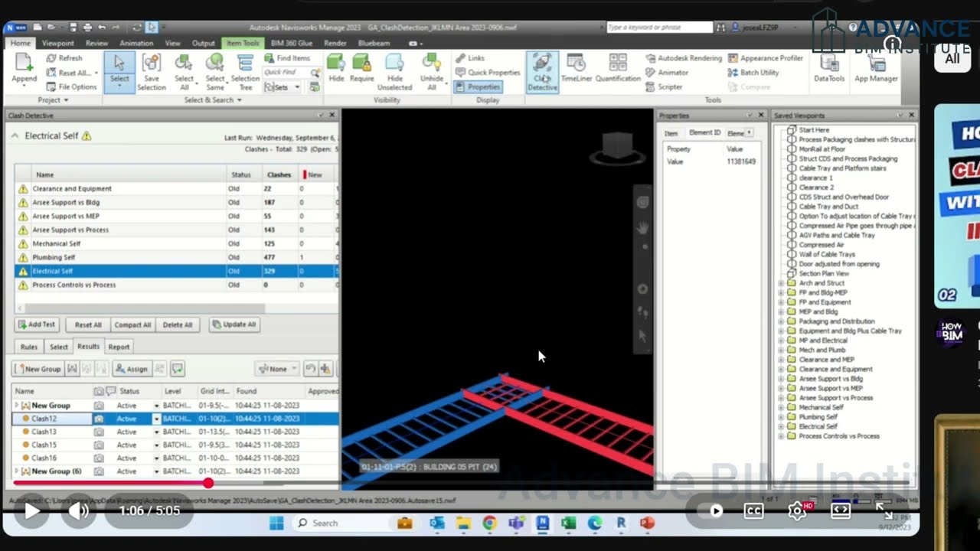Open the Appearance Profiler tool
Screen dimensions: 980x551
tap(766, 58)
